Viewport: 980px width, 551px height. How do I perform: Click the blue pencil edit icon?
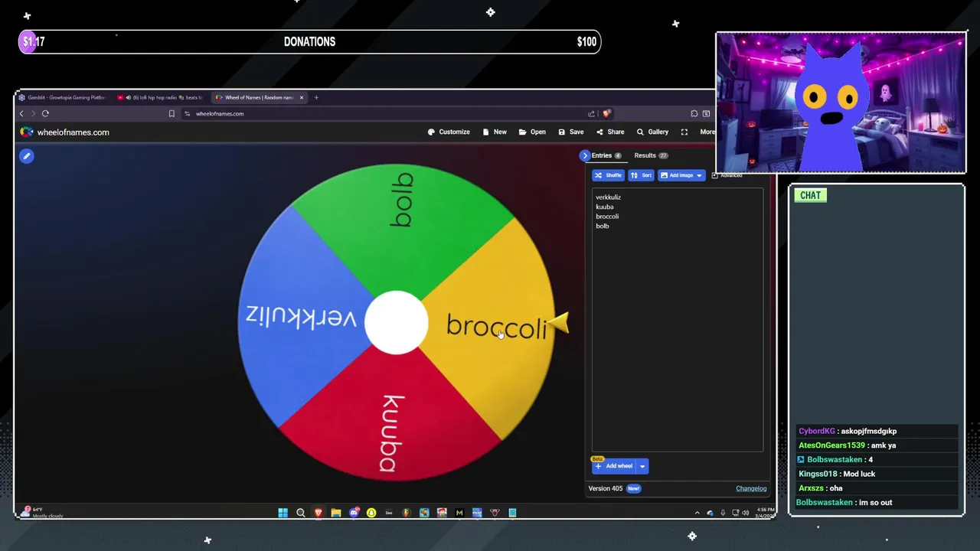tap(27, 156)
